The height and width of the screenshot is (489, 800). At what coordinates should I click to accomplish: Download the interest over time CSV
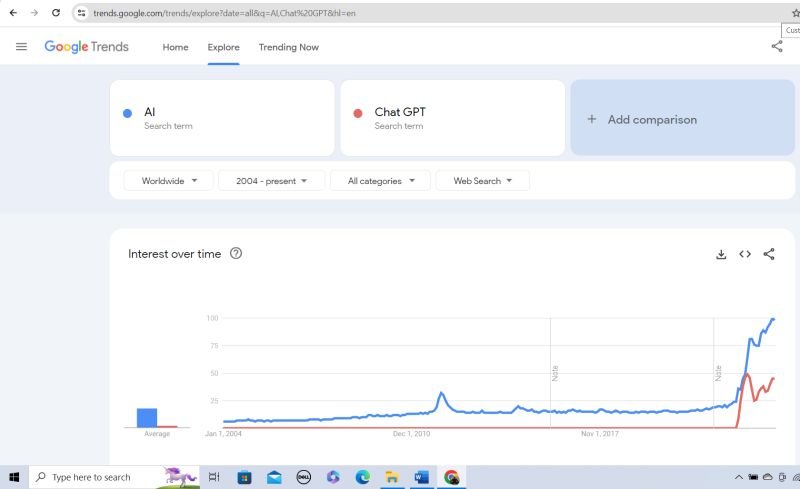point(721,254)
